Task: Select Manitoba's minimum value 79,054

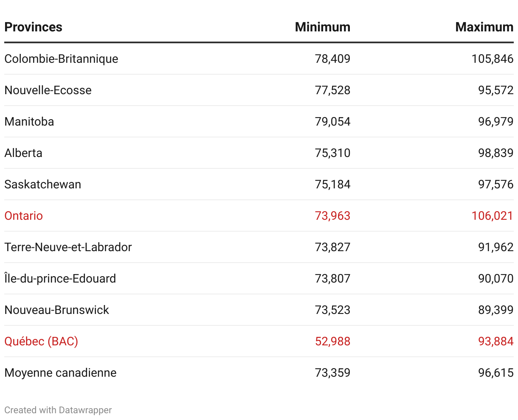Action: point(332,121)
